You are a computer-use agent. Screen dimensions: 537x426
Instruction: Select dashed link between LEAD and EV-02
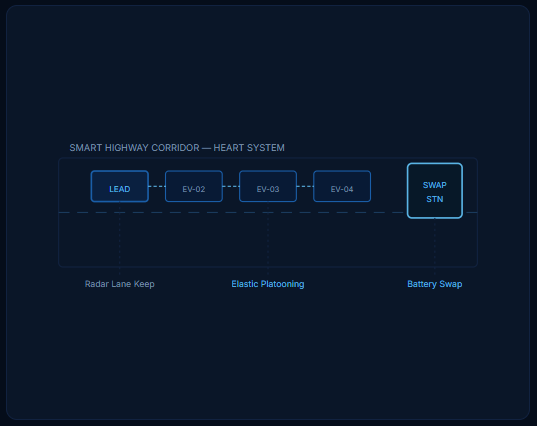(157, 186)
